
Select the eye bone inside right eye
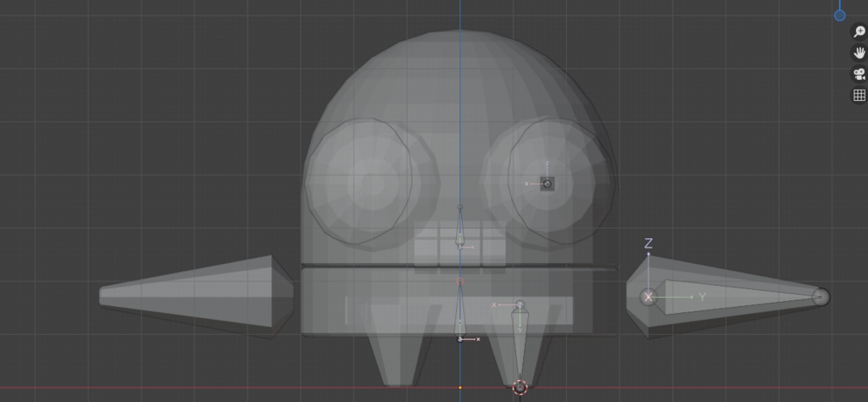[x=548, y=184]
